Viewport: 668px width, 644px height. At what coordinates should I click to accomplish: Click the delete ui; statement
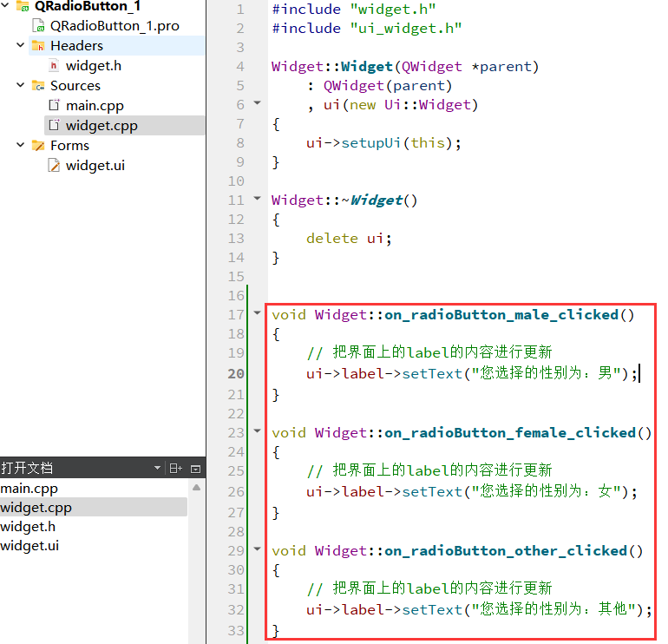tap(349, 239)
